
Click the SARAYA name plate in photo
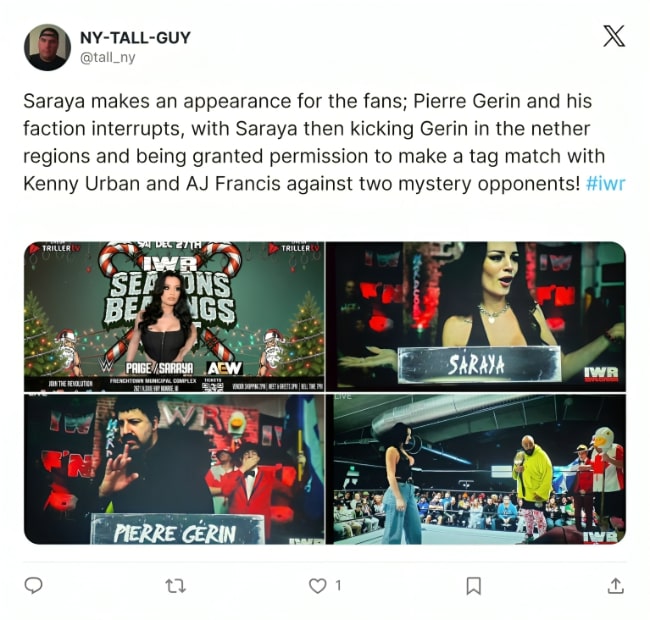(x=479, y=364)
